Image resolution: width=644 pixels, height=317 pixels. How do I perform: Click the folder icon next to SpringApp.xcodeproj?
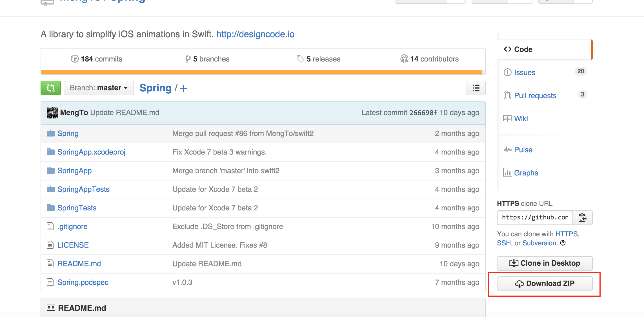[x=51, y=152]
